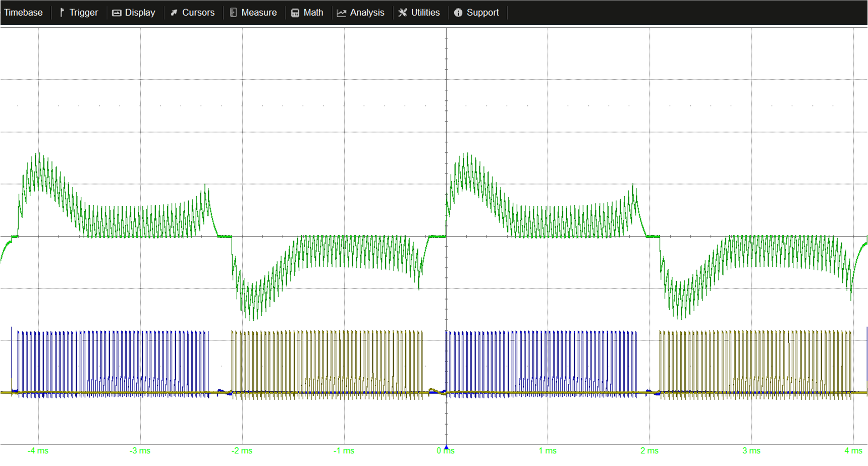868x466 pixels.
Task: Open the Measure menu
Action: point(259,13)
